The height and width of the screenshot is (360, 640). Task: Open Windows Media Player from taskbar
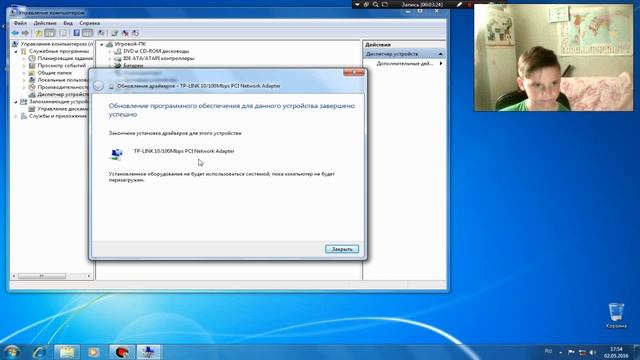point(93,352)
